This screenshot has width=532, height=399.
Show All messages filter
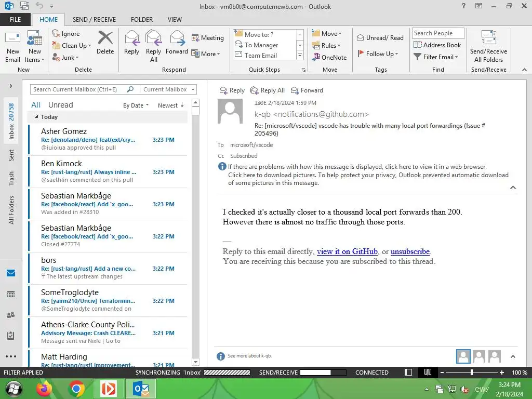tap(36, 105)
